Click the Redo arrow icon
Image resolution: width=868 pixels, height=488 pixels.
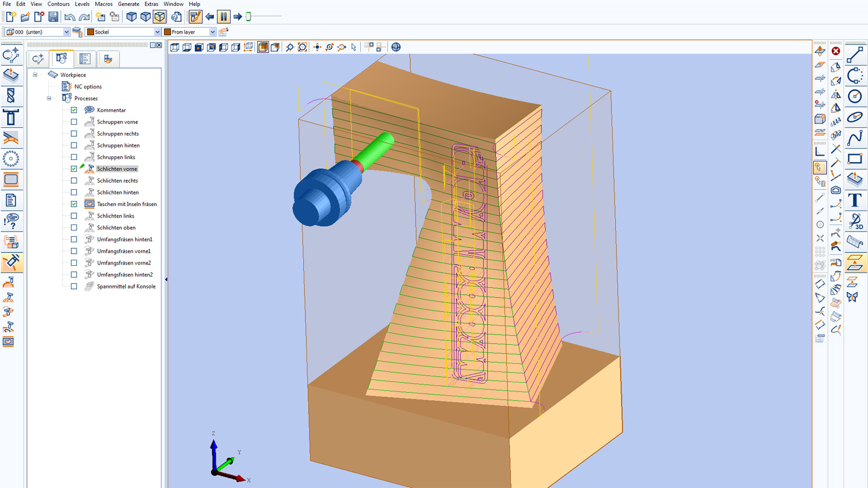pyautogui.click(x=84, y=17)
